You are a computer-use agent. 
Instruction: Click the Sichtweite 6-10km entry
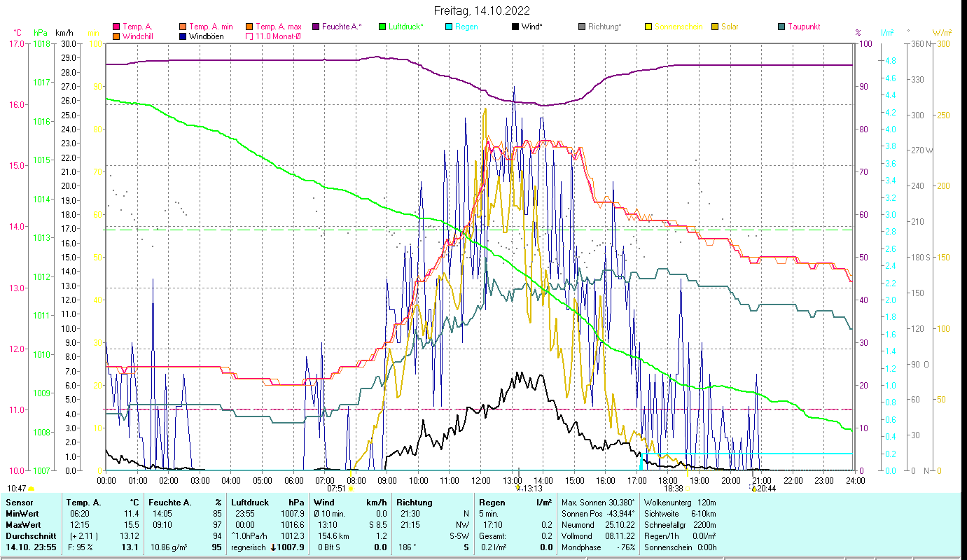[x=680, y=514]
